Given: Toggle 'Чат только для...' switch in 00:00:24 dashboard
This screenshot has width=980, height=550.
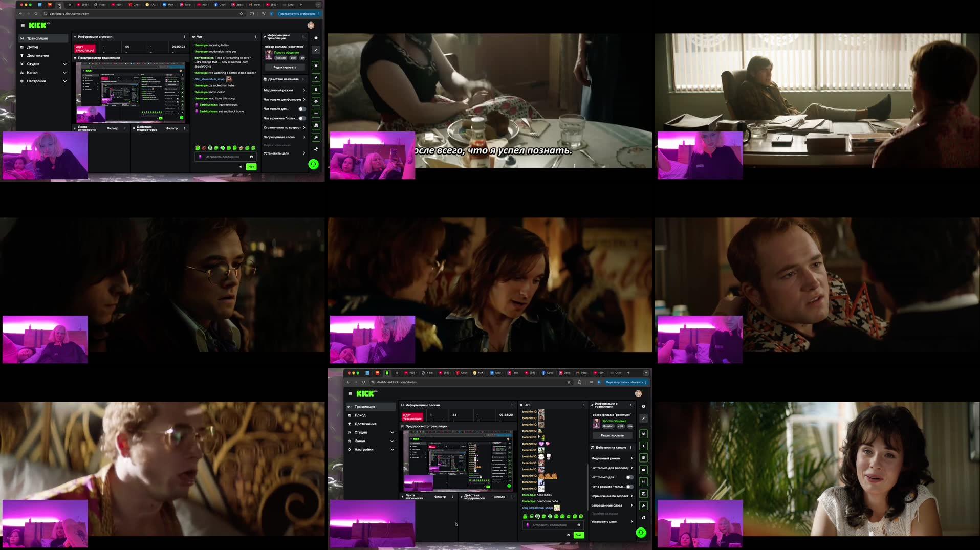Looking at the screenshot, I should point(302,109).
